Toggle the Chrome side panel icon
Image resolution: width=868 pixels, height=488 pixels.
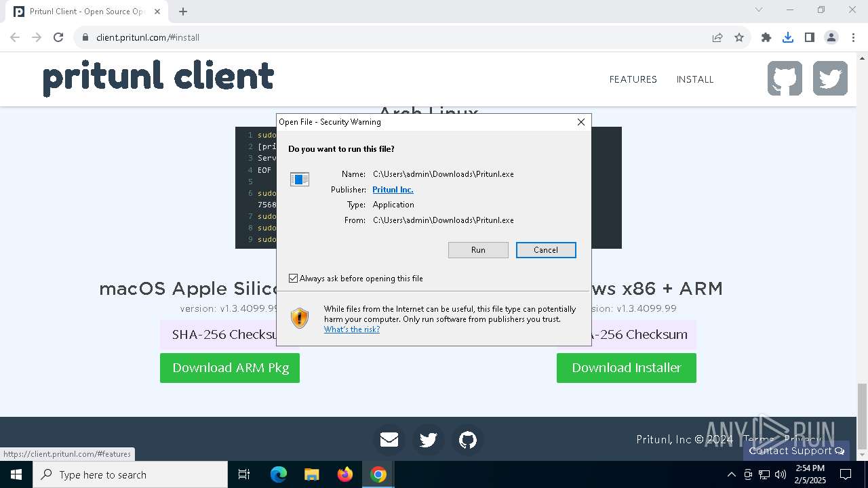810,37
